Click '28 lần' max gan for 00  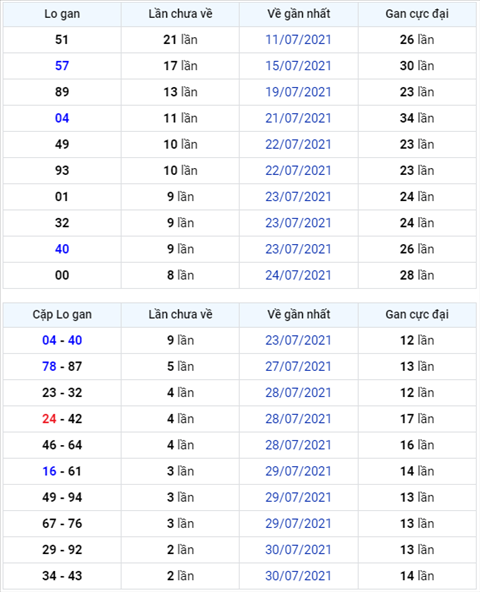417,275
